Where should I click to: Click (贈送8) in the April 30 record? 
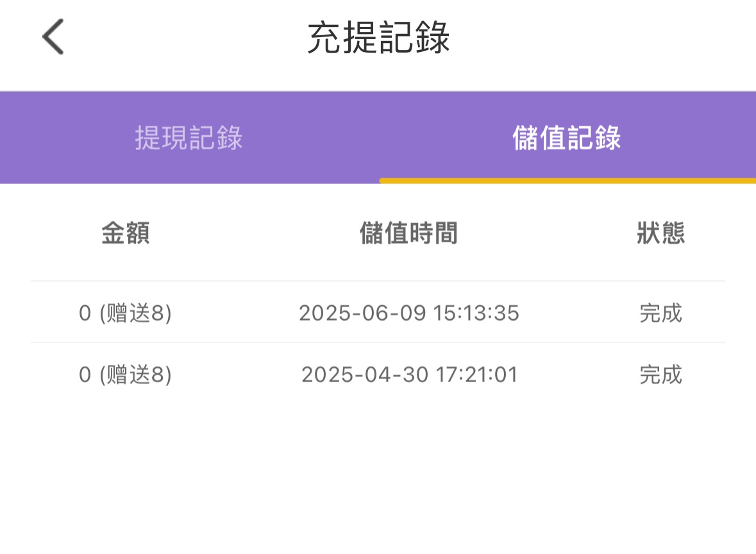click(x=136, y=374)
